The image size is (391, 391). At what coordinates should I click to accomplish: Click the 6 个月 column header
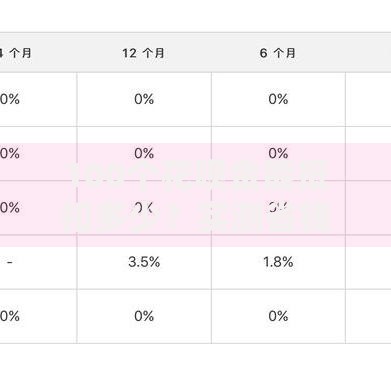click(x=278, y=53)
